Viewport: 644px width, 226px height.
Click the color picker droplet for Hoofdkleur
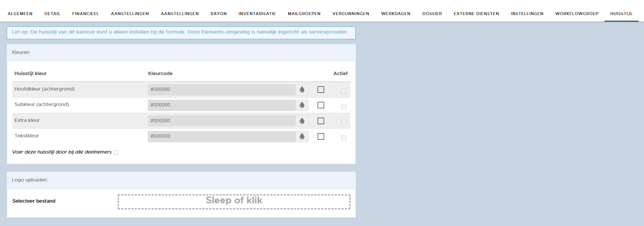coord(302,90)
